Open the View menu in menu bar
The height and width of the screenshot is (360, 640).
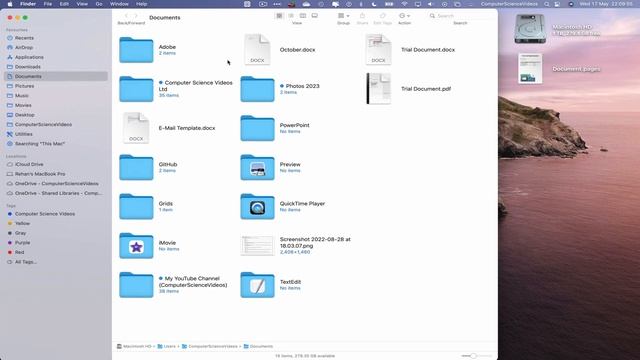click(82, 4)
